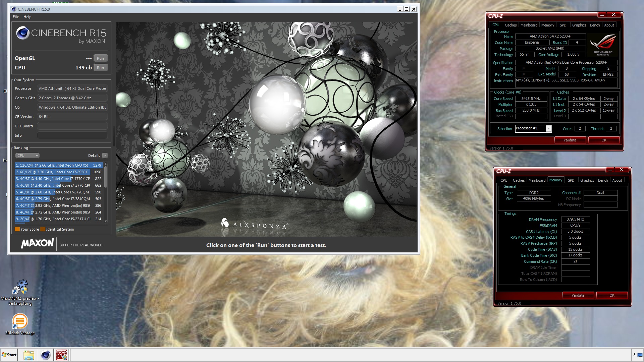
Task: Click the ranking list scroll-down arrow
Action: (106, 221)
